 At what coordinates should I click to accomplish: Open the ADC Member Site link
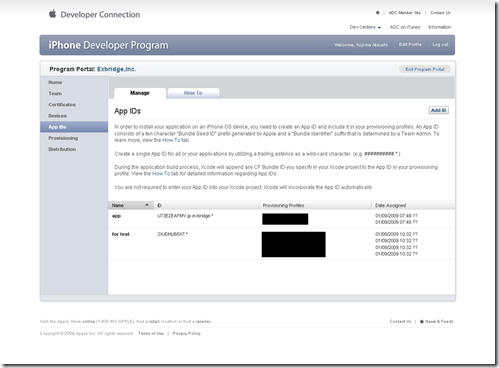pyautogui.click(x=405, y=13)
